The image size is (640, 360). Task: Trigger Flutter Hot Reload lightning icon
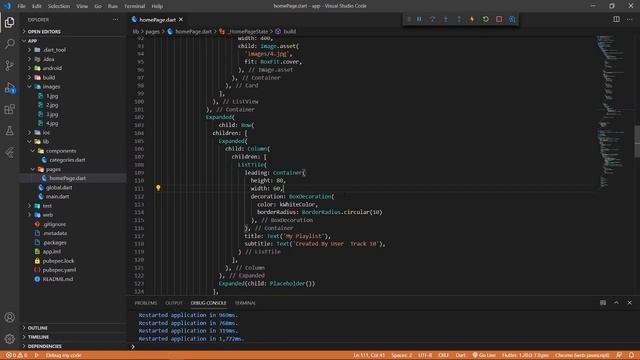click(x=472, y=19)
